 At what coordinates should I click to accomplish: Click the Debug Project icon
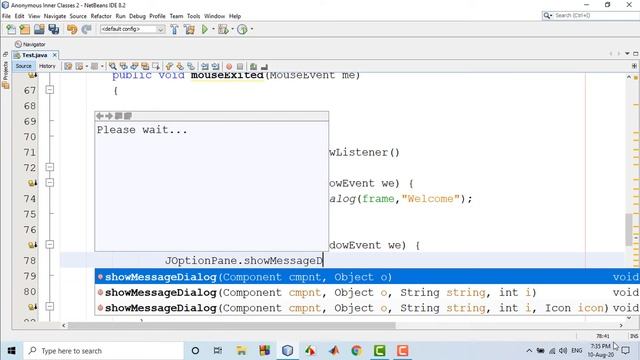(x=223, y=29)
